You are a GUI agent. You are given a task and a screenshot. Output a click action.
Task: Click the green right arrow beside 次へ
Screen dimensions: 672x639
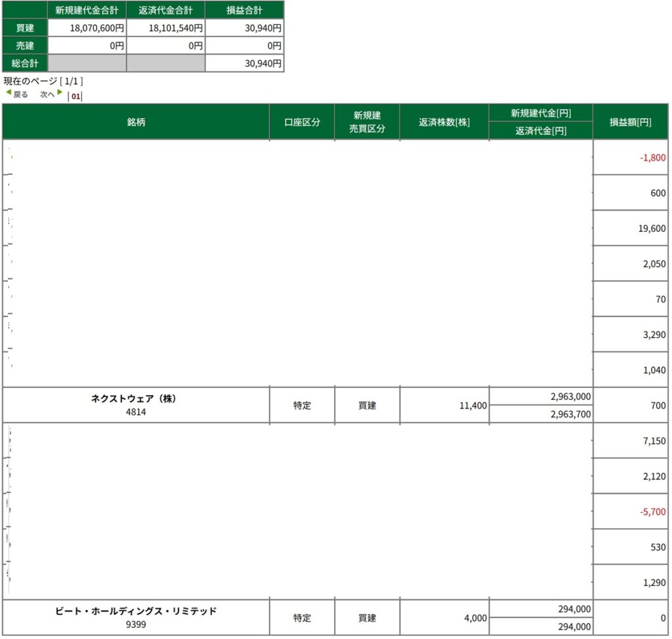(x=60, y=93)
